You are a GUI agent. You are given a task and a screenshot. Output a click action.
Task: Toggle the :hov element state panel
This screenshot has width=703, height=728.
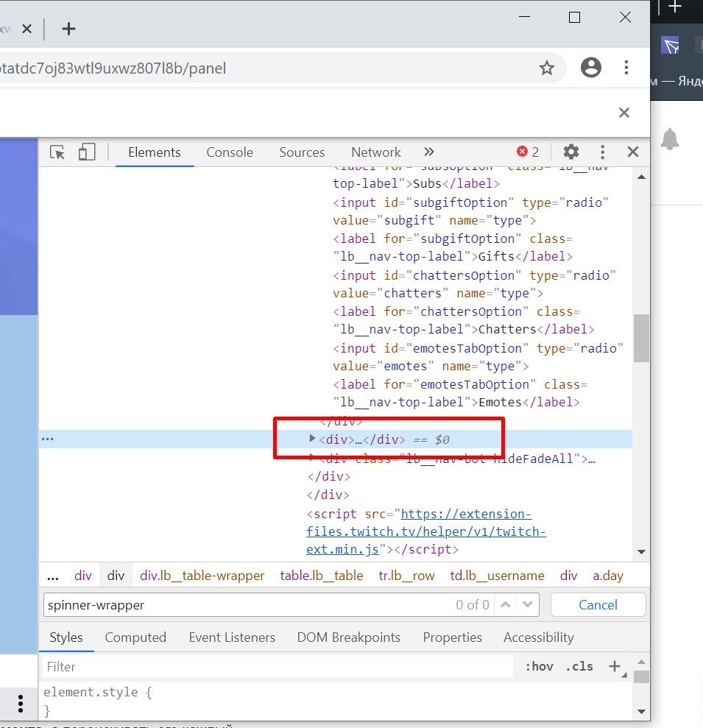click(539, 667)
